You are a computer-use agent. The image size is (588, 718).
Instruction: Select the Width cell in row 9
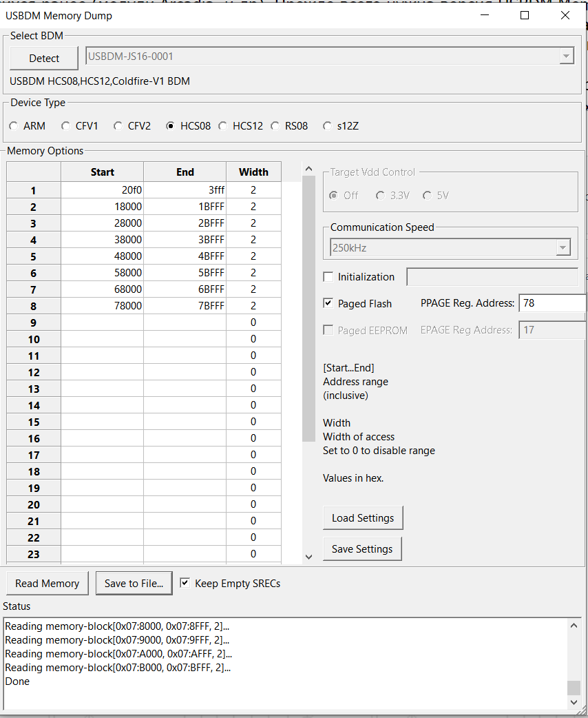point(253,322)
